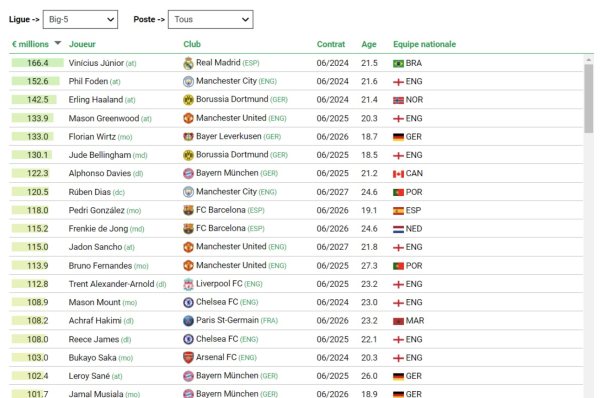Image resolution: width=600 pixels, height=398 pixels.
Task: Click the Norway flag beside NOR
Action: [398, 100]
